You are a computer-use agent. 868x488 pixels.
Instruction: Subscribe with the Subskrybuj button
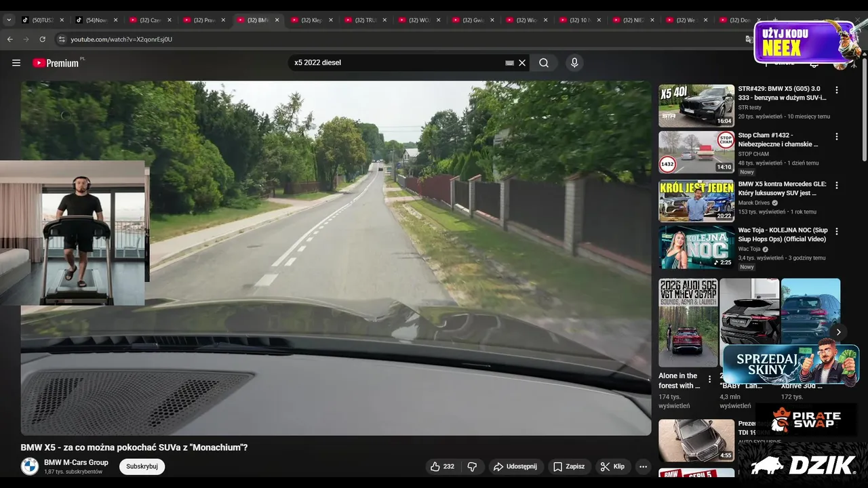click(142, 466)
